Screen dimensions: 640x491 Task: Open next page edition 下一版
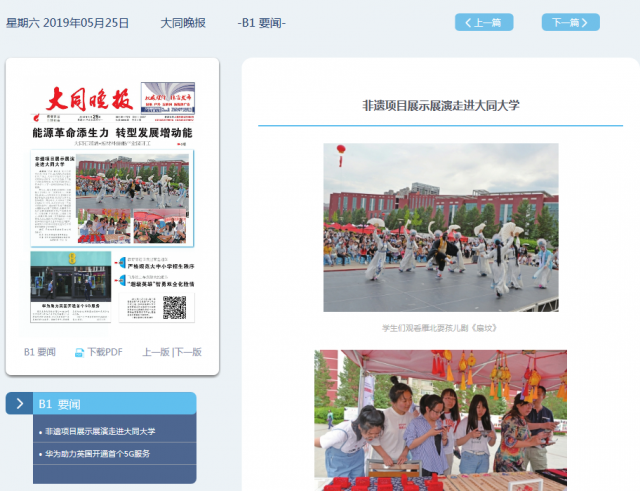[188, 352]
